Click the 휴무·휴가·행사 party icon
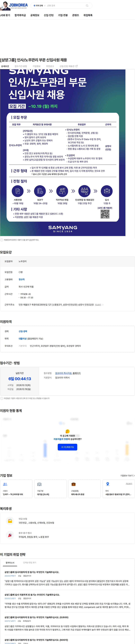This screenshot has width=135, height=644. coord(10,535)
